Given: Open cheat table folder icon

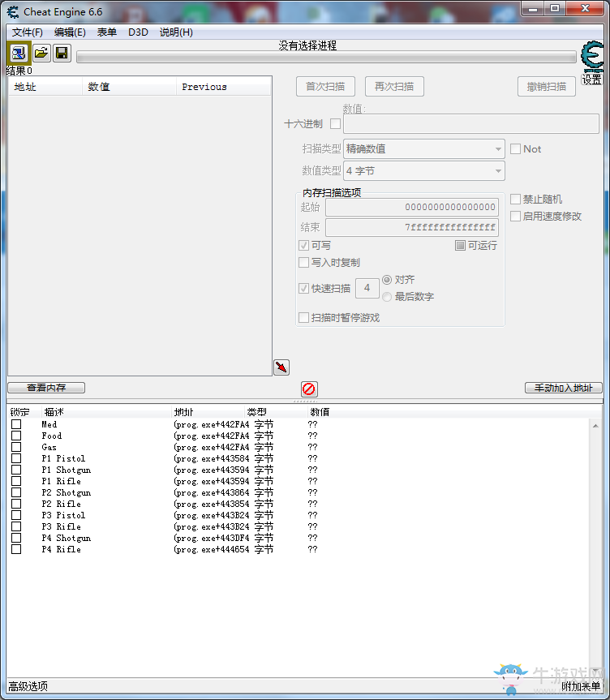Looking at the screenshot, I should tap(41, 53).
